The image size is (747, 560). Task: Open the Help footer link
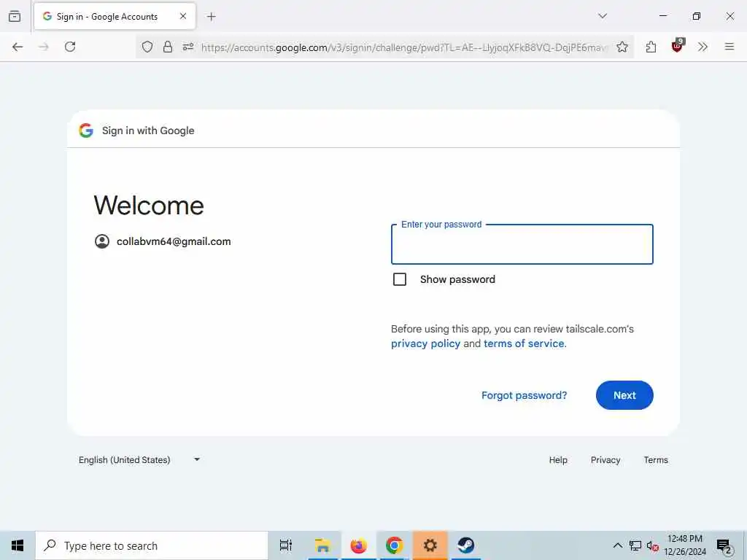pos(558,460)
